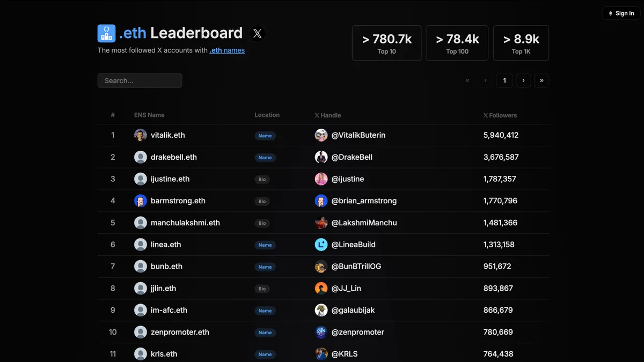Click the X Handle column header
This screenshot has height=362, width=644.
click(x=327, y=115)
